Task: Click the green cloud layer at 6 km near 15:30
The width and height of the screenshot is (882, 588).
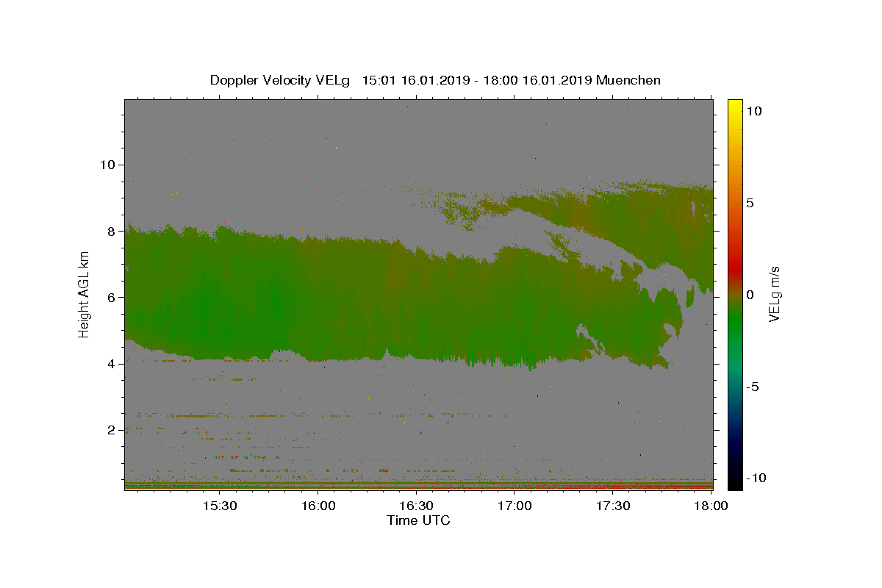Action: pos(219,297)
